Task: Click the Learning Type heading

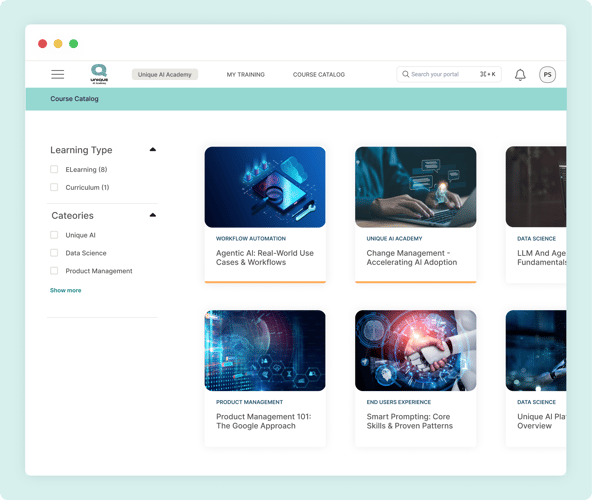Action: tap(81, 150)
